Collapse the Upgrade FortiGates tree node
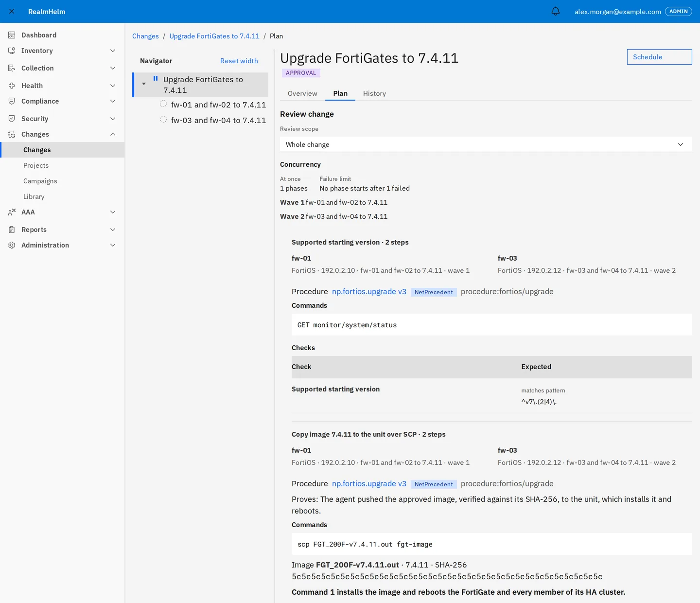Screen dimensions: 700x603 (x=144, y=84)
